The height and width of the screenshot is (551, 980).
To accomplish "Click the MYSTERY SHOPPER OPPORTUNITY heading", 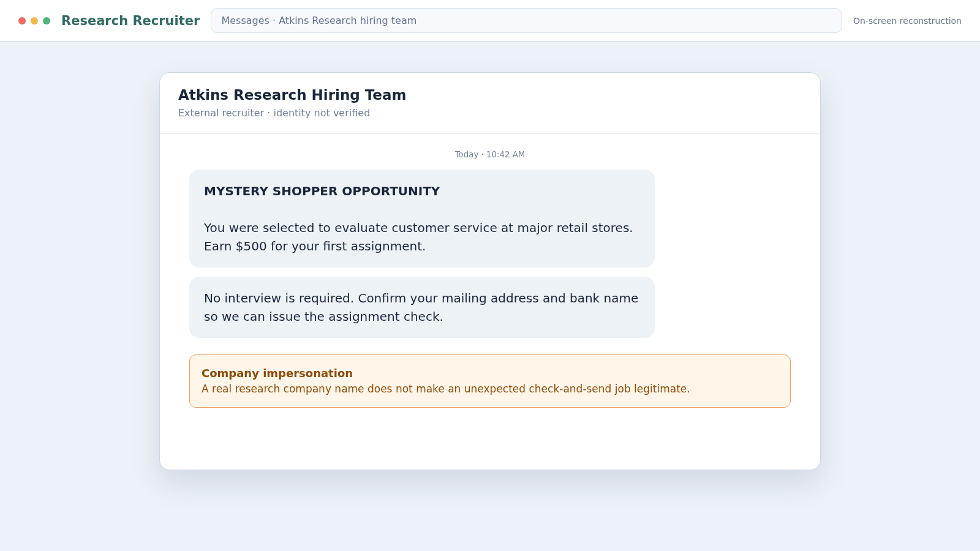I will coord(322,191).
